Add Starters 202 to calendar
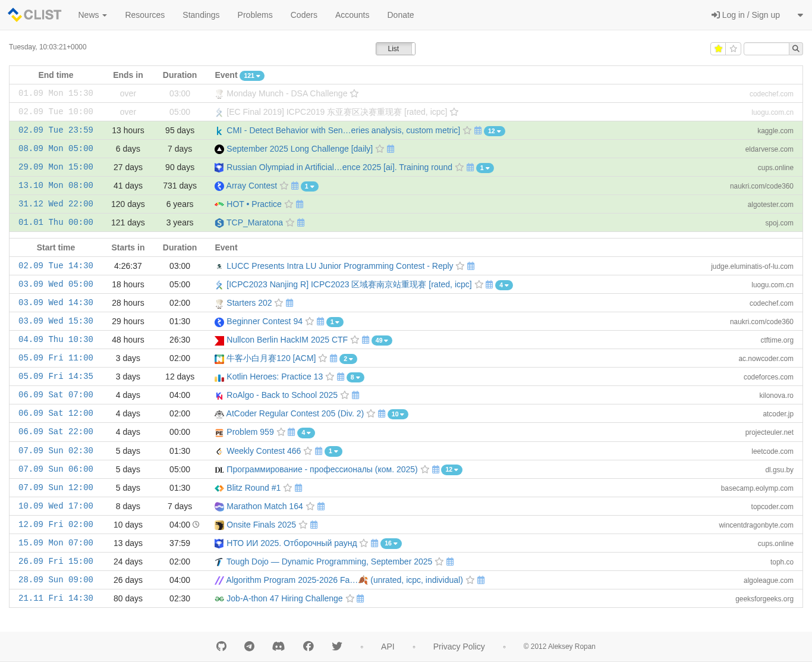 tap(289, 303)
